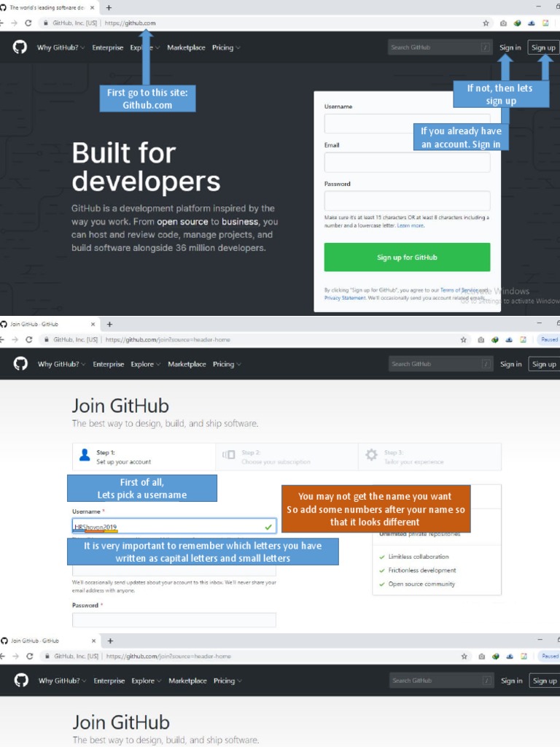Click Sign in in the middle screenshot header
560x747 pixels.
click(511, 364)
